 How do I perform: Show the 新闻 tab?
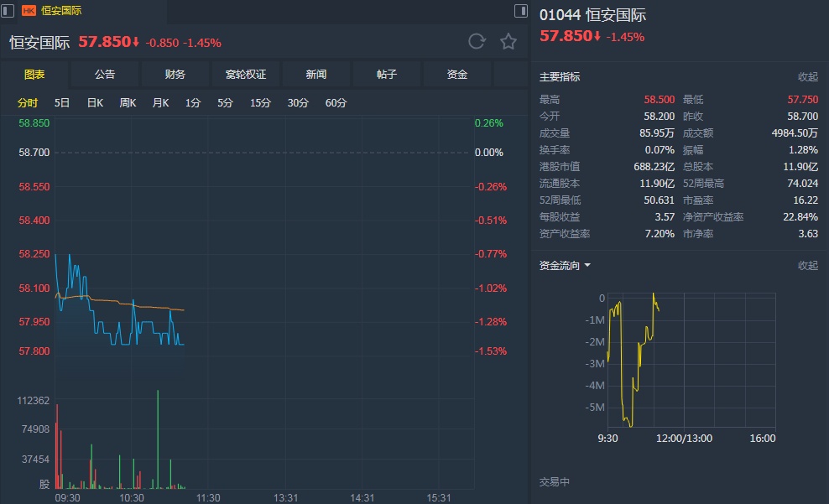[316, 75]
